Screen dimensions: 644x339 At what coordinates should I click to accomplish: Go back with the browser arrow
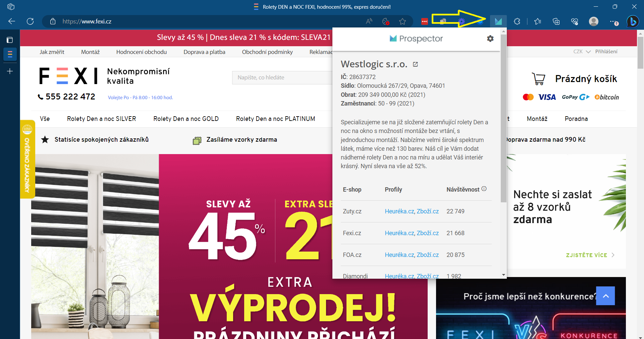click(x=12, y=21)
